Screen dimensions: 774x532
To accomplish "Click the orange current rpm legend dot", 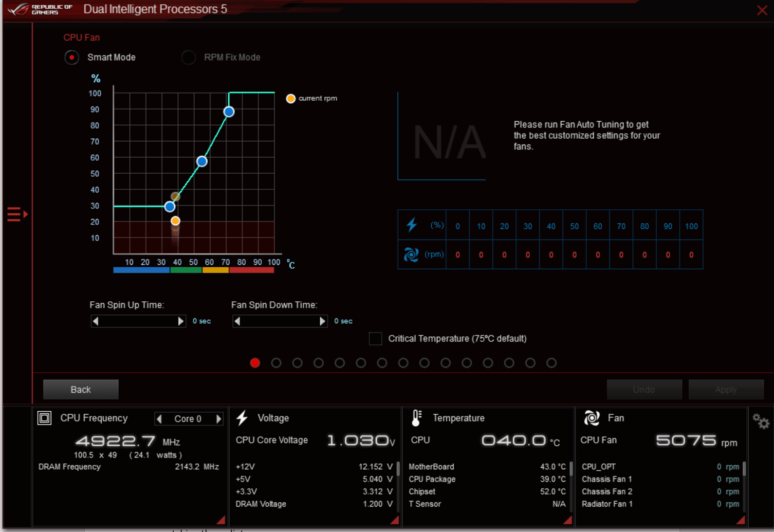I will pyautogui.click(x=291, y=98).
